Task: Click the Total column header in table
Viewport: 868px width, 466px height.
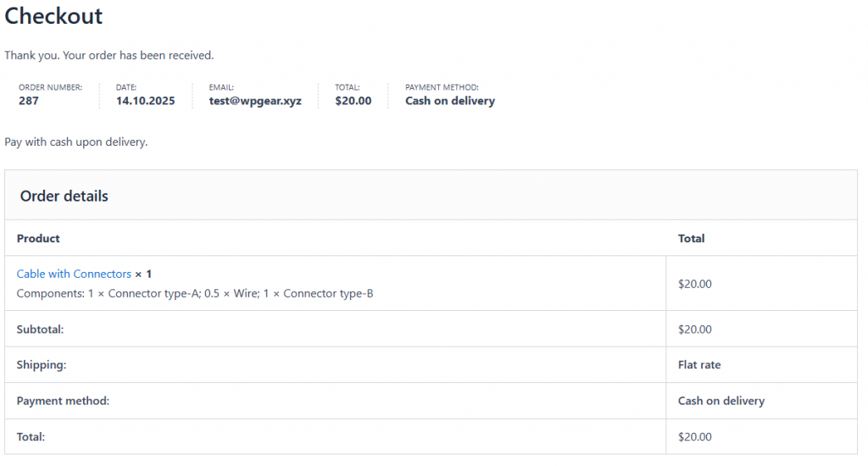Action: (x=691, y=238)
